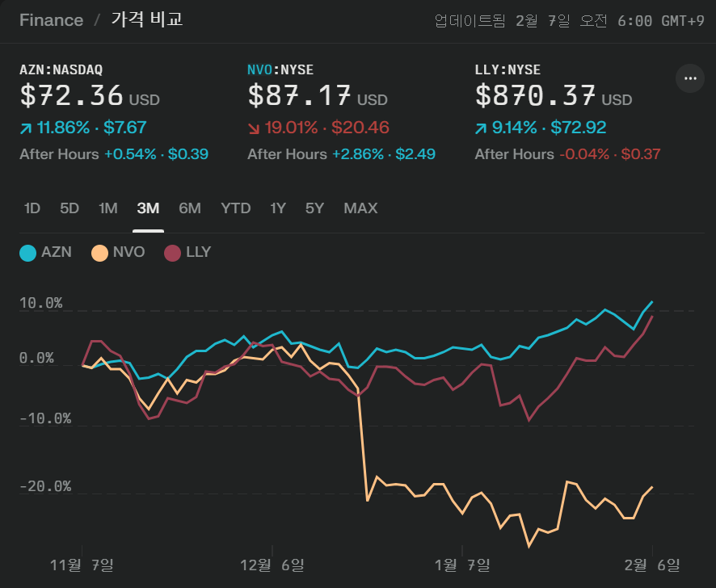
Task: Switch chart to 1Y range
Action: [278, 208]
